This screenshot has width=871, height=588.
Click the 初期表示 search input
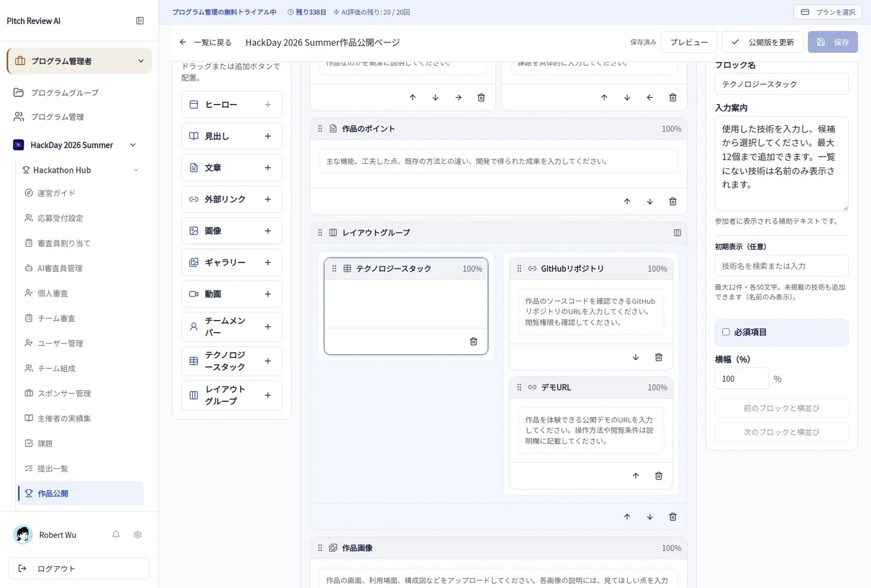click(781, 266)
